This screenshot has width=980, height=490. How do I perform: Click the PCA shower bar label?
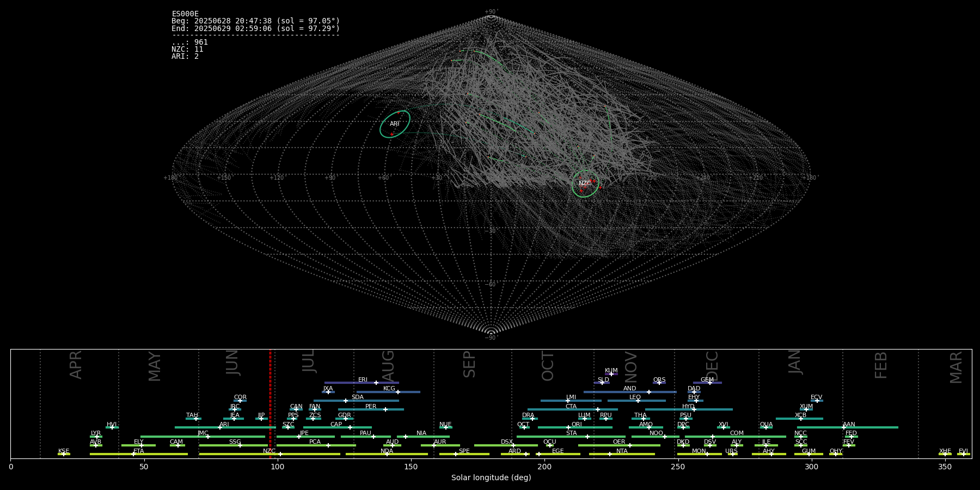tap(315, 442)
